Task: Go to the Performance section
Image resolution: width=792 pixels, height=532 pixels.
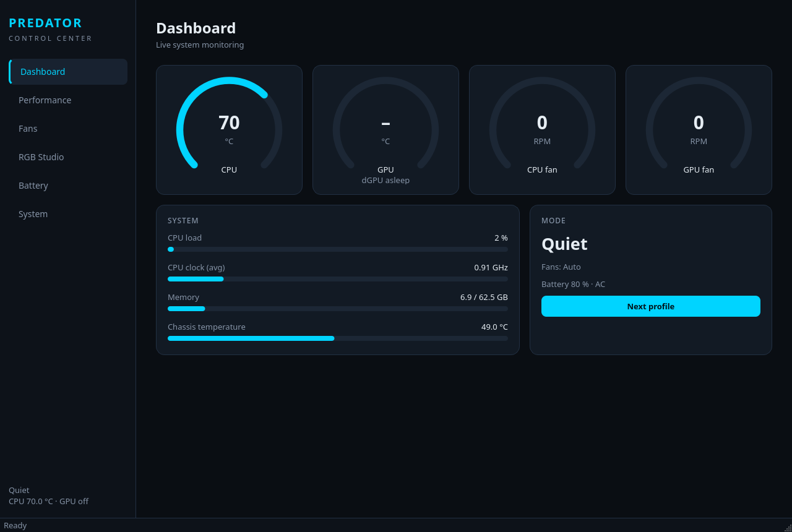Action: pyautogui.click(x=68, y=100)
